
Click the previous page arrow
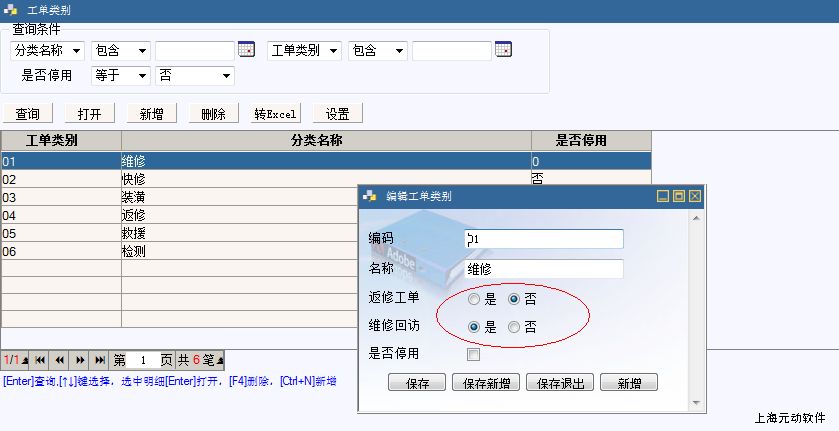pos(60,360)
